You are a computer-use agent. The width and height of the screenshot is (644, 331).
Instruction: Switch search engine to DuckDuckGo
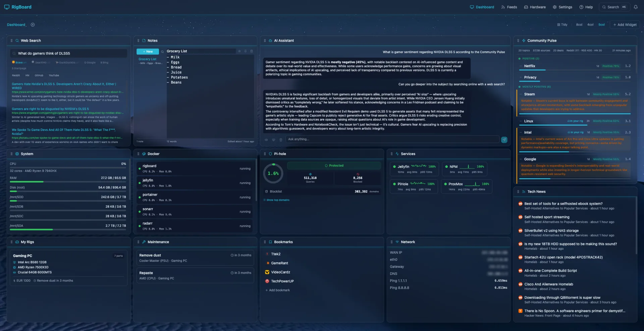click(x=66, y=62)
